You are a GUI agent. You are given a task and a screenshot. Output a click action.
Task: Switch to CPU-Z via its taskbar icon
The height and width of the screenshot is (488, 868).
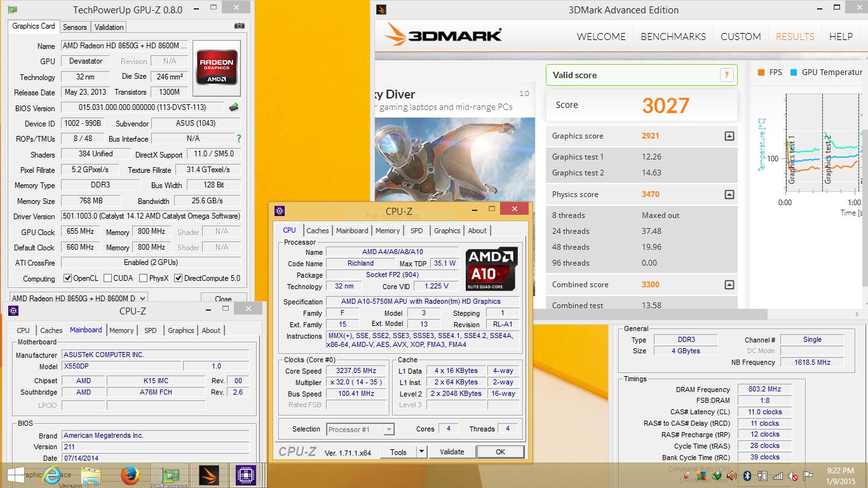coord(246,475)
